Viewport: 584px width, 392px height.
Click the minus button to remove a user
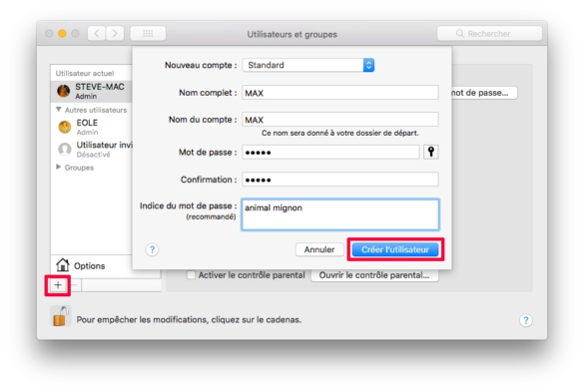click(75, 285)
